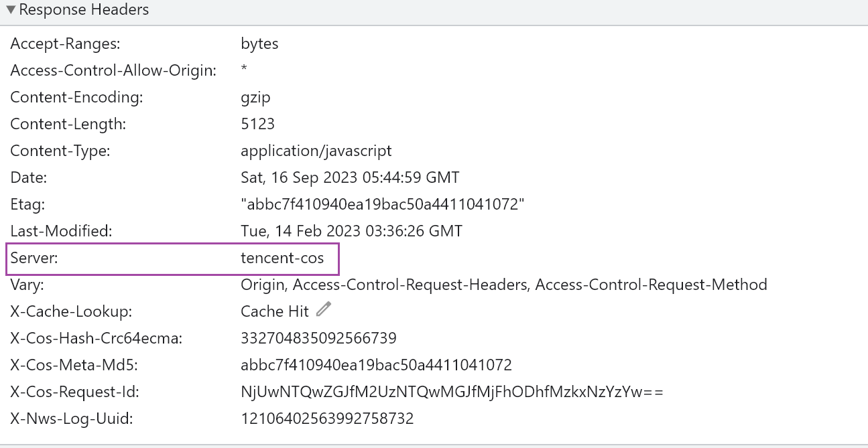Click the Cache Hit value text

pyautogui.click(x=275, y=312)
